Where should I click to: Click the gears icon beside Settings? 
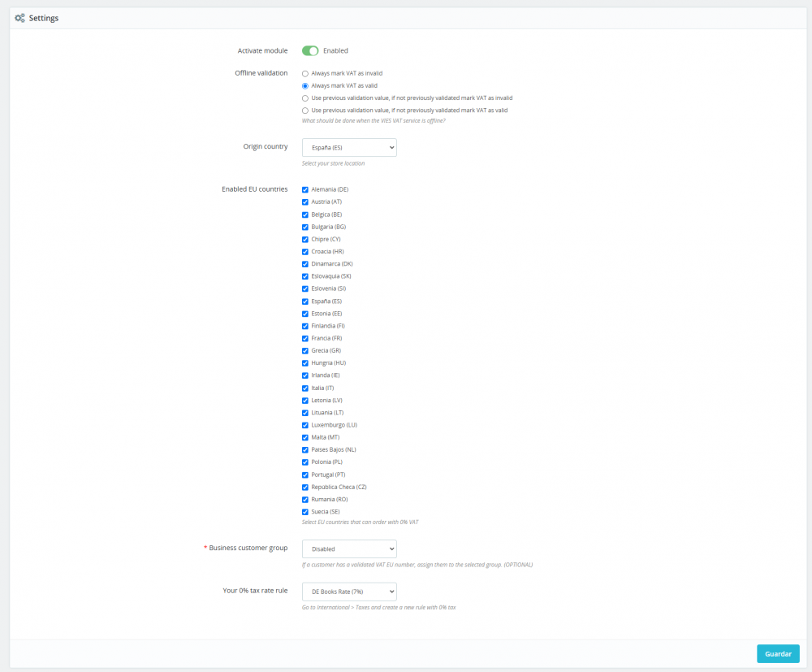pos(19,17)
